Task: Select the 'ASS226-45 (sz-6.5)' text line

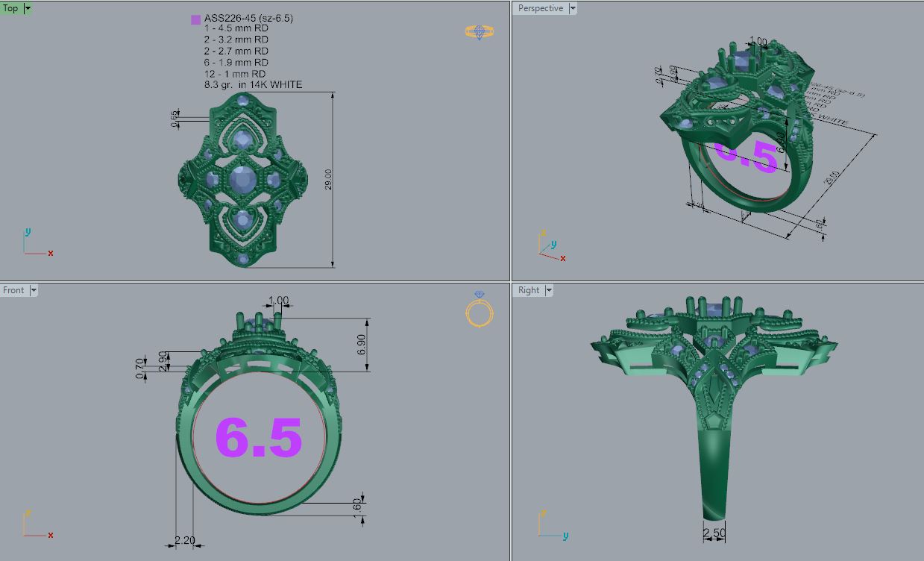Action: pos(248,19)
